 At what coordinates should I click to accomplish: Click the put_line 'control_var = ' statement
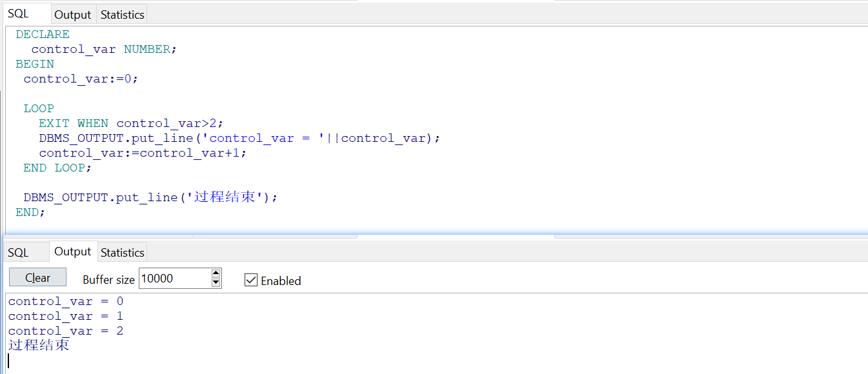pyautogui.click(x=239, y=138)
